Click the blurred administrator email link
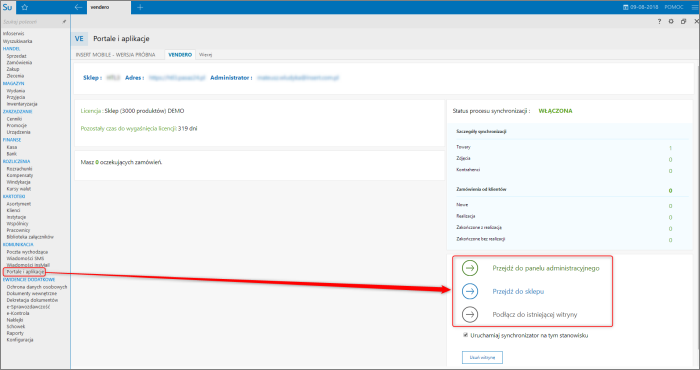 click(298, 78)
